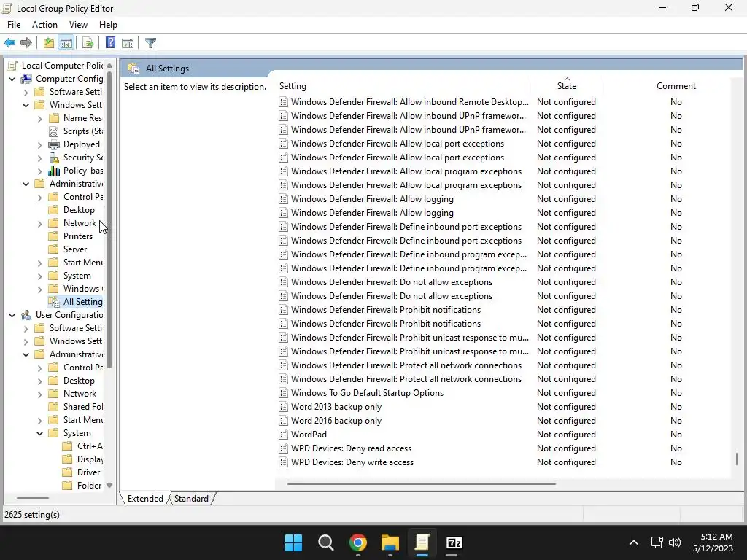Image resolution: width=747 pixels, height=560 pixels.
Task: Click the User Configuration node icon
Action: [27, 315]
